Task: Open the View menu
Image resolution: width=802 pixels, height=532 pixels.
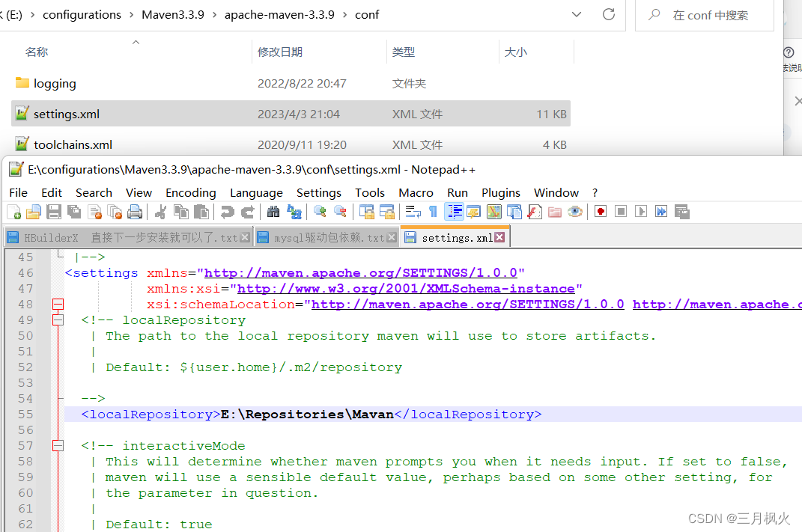Action: [139, 192]
